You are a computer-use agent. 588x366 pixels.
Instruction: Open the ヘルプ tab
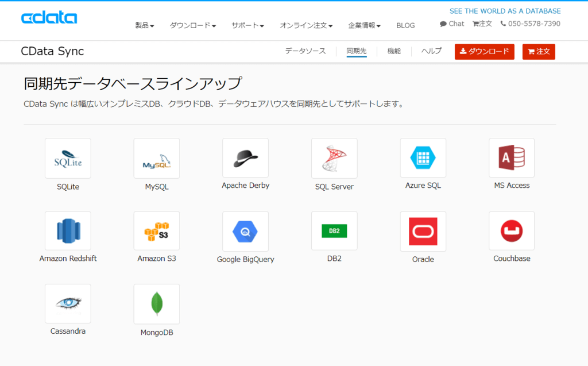coord(431,51)
